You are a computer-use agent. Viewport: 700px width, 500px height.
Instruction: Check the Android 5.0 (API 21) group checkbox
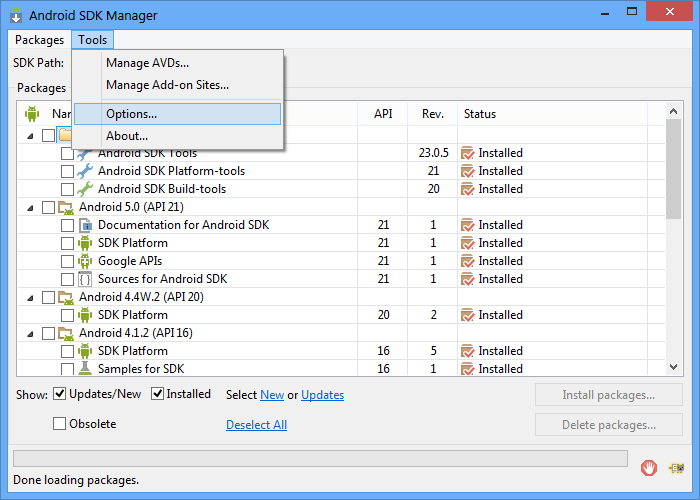click(x=48, y=207)
